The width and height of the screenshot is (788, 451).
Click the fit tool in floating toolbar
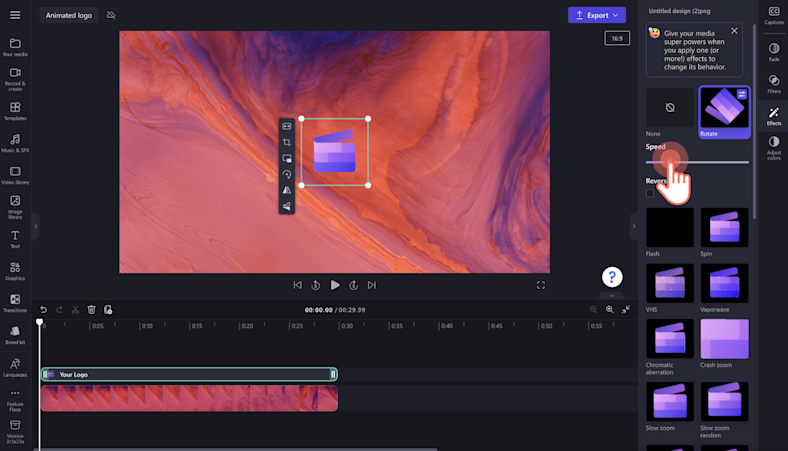[x=287, y=126]
